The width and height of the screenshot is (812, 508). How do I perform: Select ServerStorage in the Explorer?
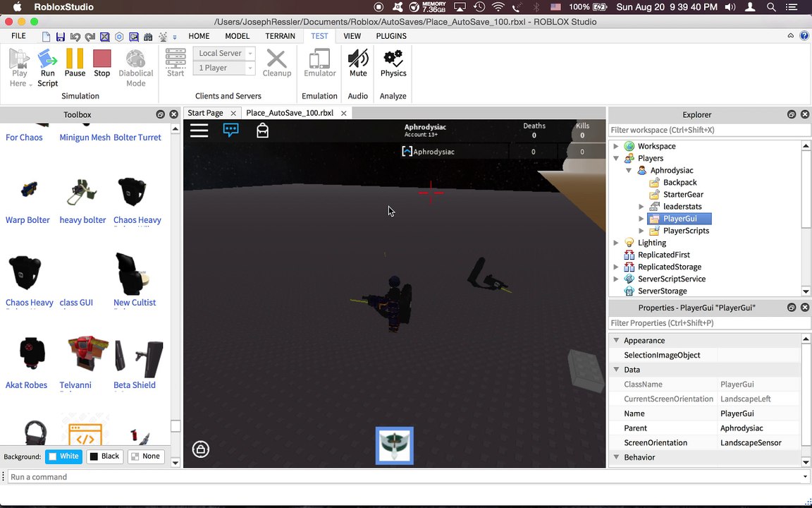pos(663,291)
